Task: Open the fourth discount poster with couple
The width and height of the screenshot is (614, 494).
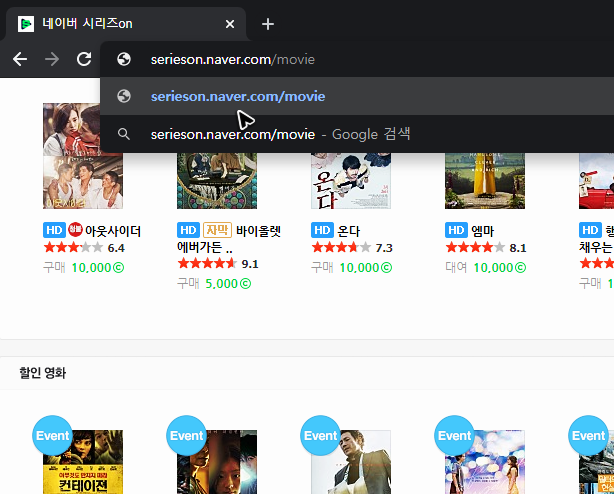Action: coord(485,462)
